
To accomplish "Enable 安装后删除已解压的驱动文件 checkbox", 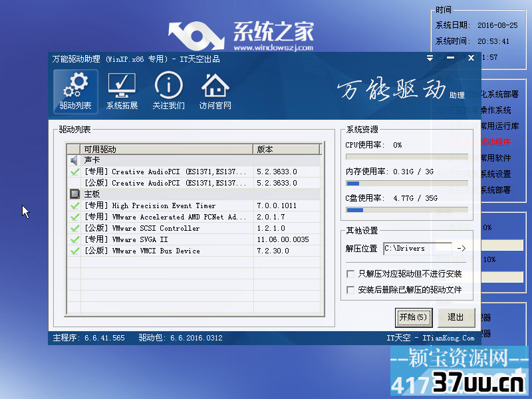I will pos(350,290).
